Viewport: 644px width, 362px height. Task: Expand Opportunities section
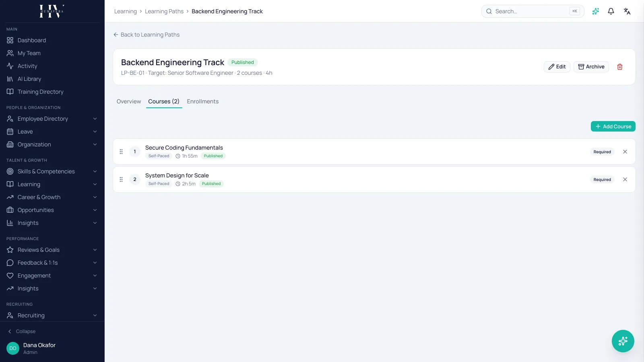pos(52,210)
